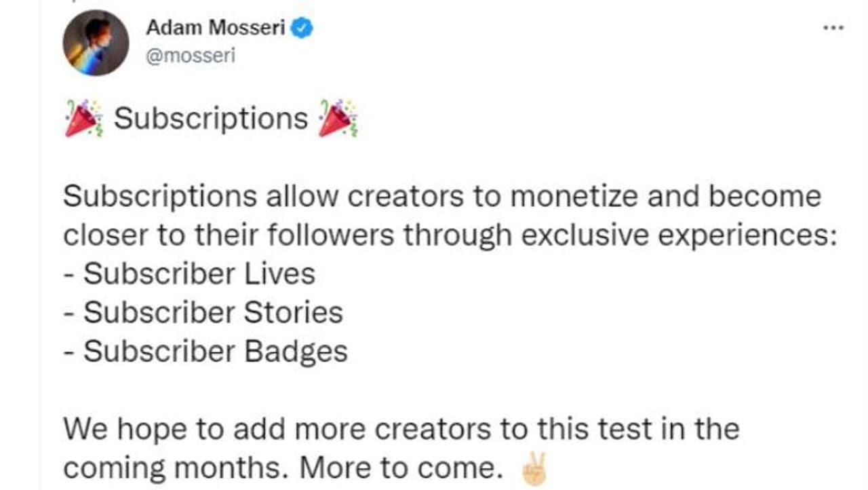Open the Adam Mosseri display name

[215, 29]
